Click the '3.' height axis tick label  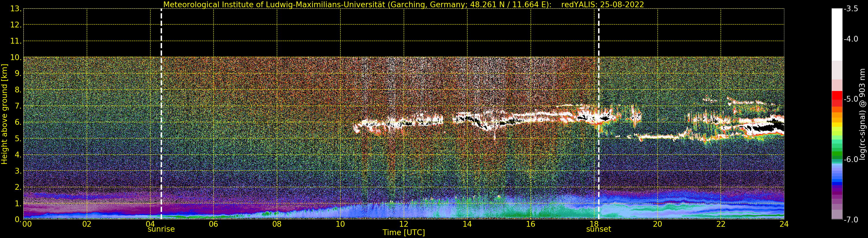coord(18,171)
